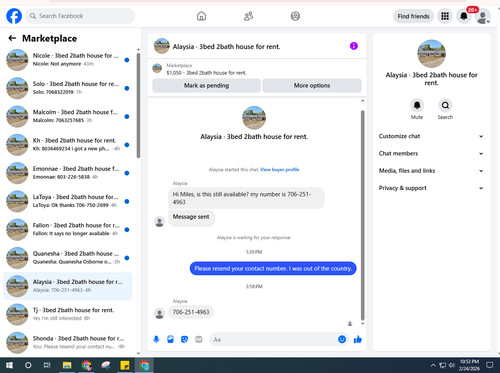Open the Tj conversation
The height and width of the screenshot is (373, 500).
coord(68,314)
